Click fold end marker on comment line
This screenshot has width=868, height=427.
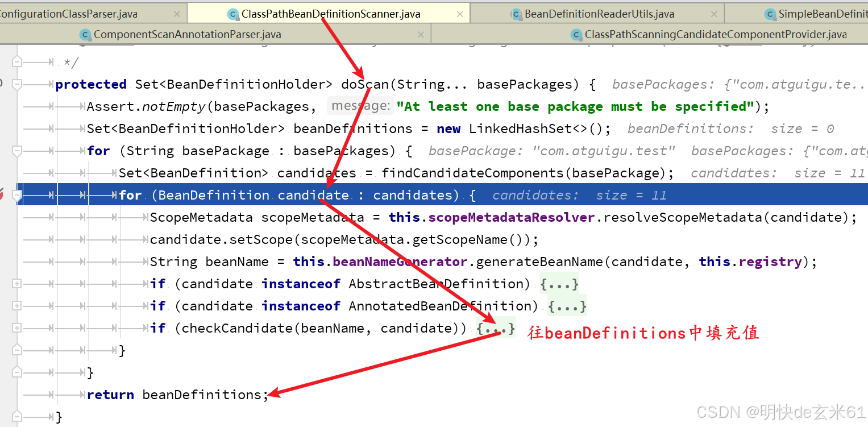[17, 62]
